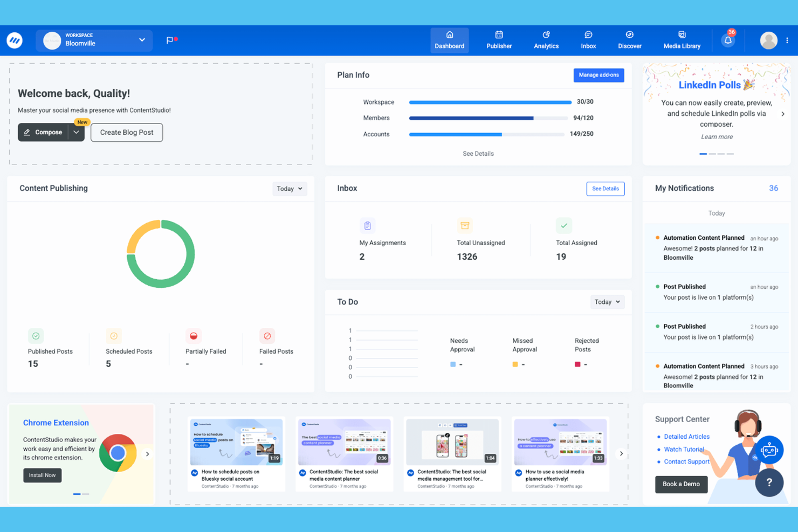Viewport: 798px width, 532px height.
Task: Open the three-dot menu beside the profile avatar
Action: pos(788,40)
